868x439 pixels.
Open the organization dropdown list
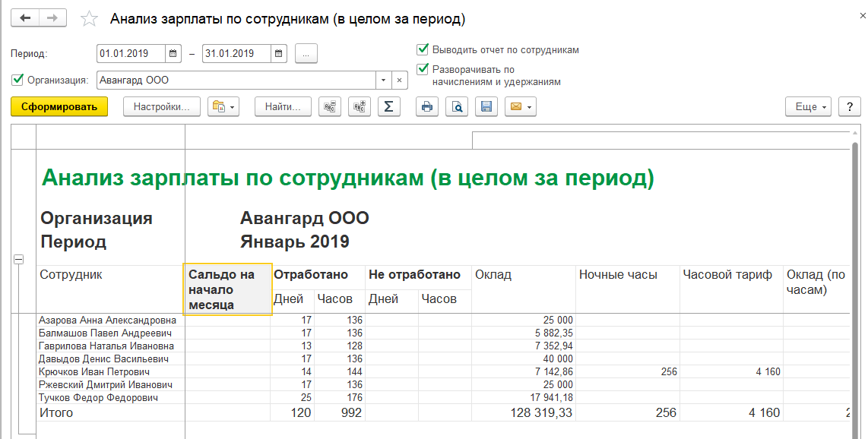pos(384,80)
